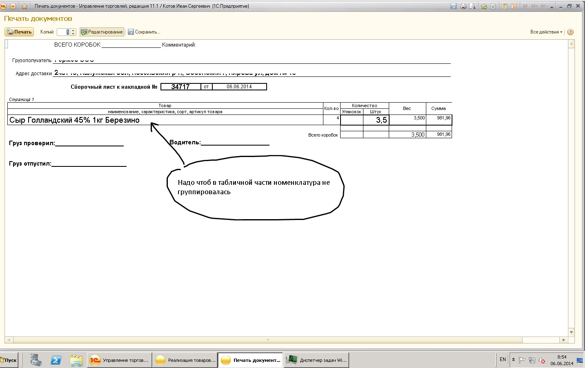This screenshot has width=588, height=368.
Task: Increase copies count with up arrow
Action: click(x=73, y=30)
